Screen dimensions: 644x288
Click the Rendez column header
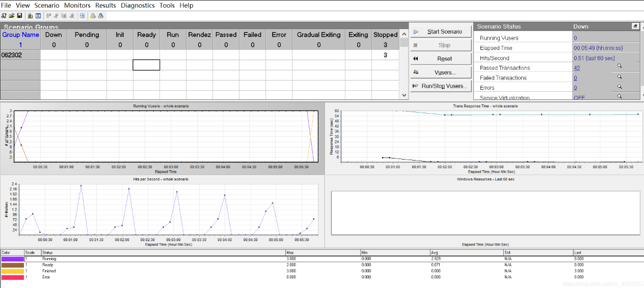coord(199,35)
